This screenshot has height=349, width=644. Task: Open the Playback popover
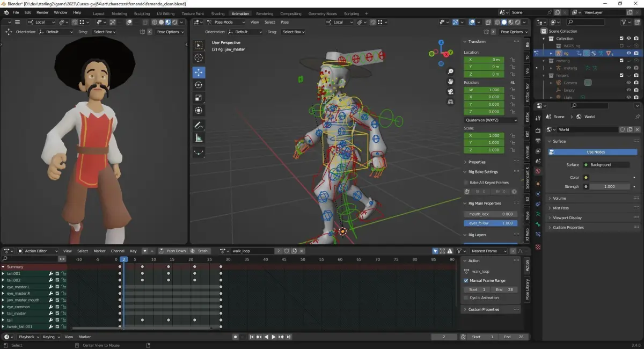pyautogui.click(x=28, y=337)
